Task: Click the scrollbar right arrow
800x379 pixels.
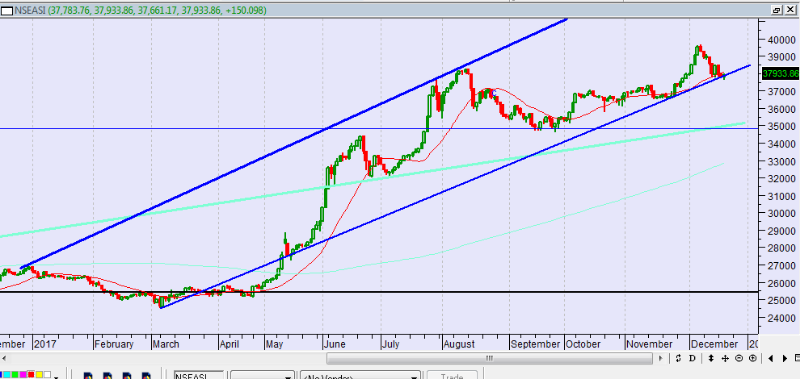Action: (x=661, y=358)
